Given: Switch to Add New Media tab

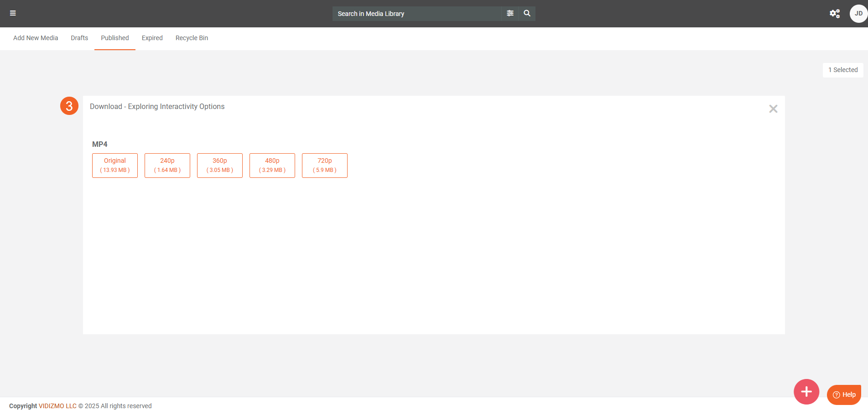Looking at the screenshot, I should click(x=36, y=38).
